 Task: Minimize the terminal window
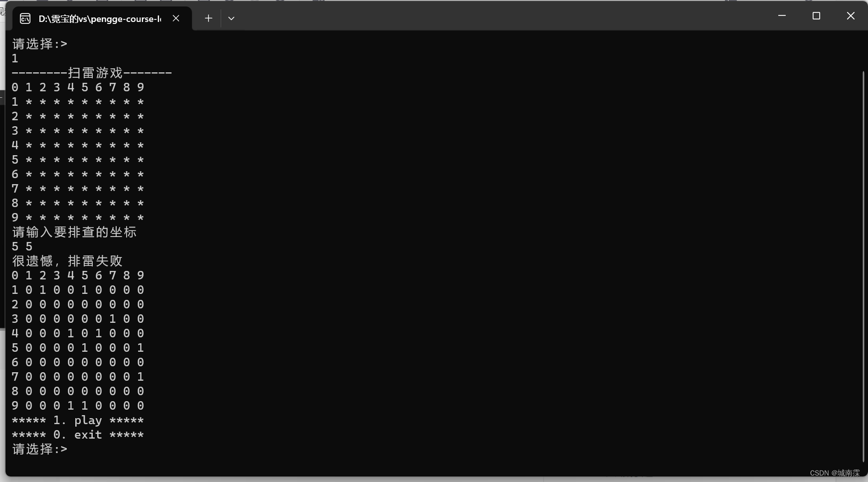tap(782, 16)
